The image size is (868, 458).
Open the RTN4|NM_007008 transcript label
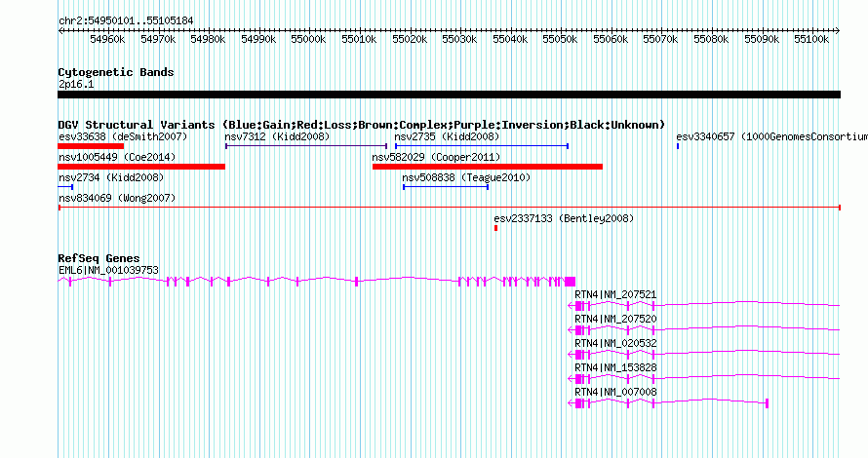(x=615, y=392)
